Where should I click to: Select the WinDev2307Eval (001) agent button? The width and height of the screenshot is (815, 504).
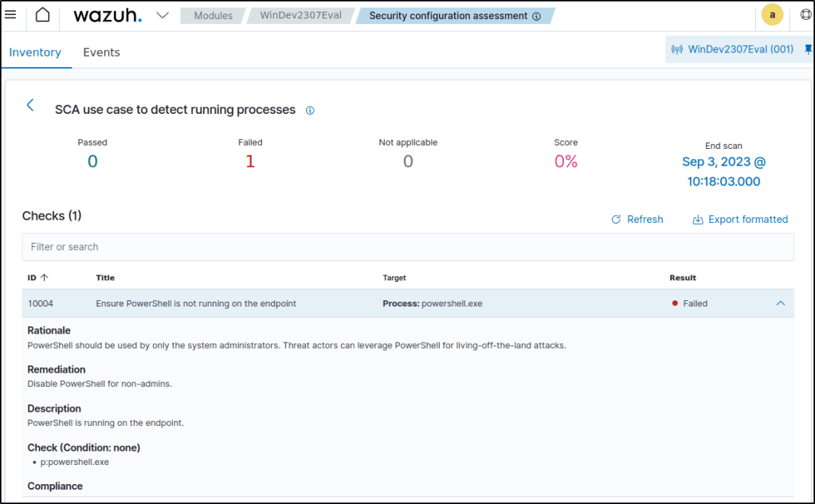pos(732,49)
